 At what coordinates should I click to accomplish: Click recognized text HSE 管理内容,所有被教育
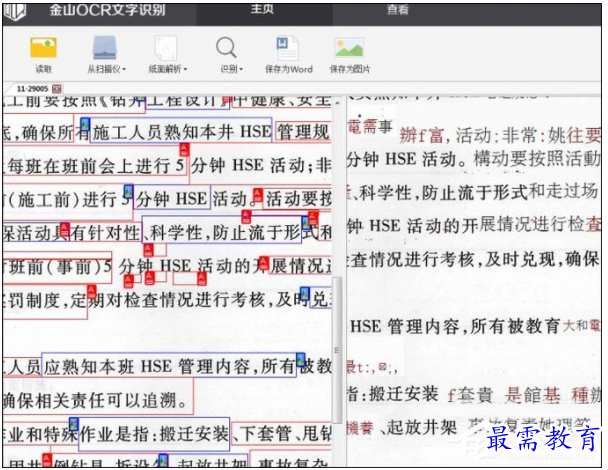click(x=454, y=327)
